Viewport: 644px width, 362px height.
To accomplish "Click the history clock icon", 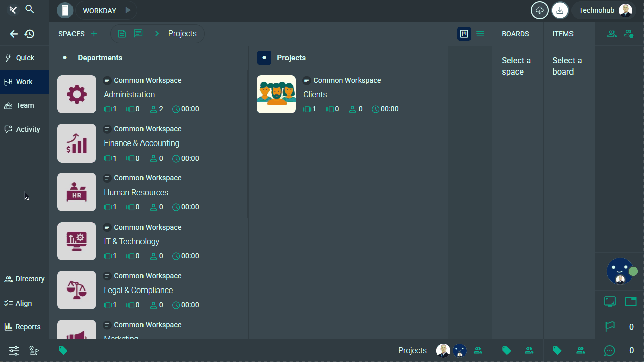I will (x=30, y=34).
